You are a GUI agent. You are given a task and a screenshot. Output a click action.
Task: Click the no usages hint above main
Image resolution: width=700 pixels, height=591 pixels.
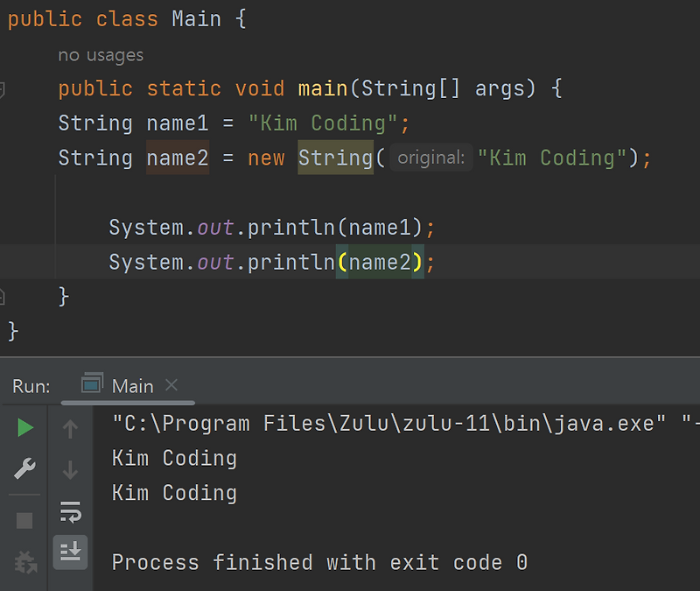pyautogui.click(x=99, y=54)
